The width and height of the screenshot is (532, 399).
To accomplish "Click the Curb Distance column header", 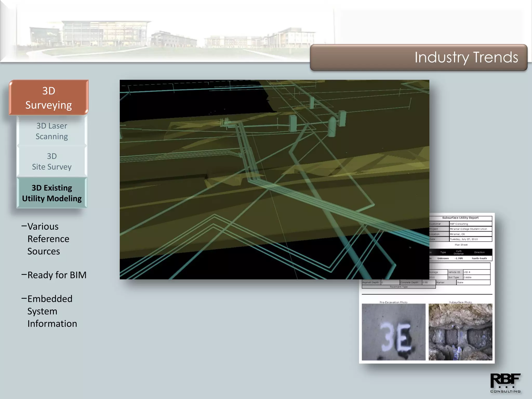I will click(458, 252).
